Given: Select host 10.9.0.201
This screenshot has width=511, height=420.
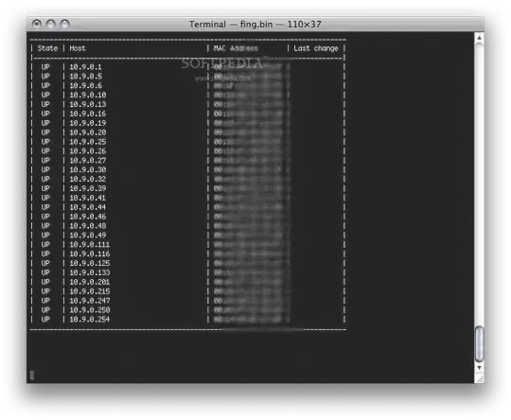Looking at the screenshot, I should pyautogui.click(x=90, y=282).
